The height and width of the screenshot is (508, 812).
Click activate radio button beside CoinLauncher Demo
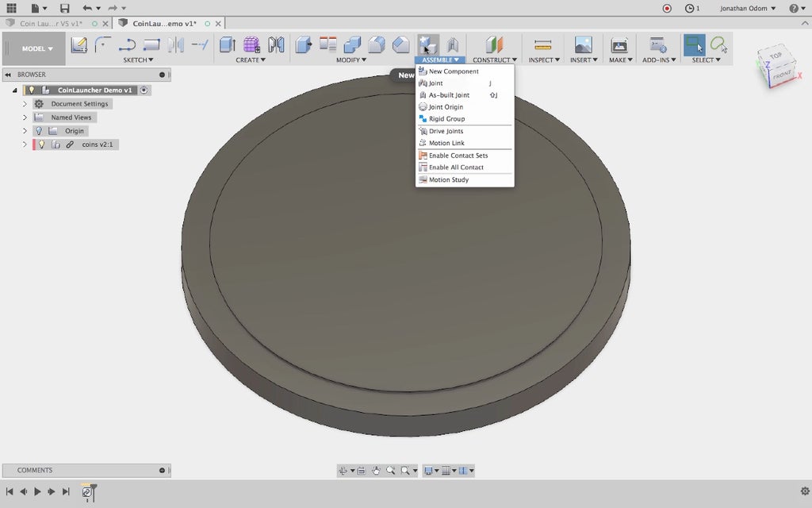pyautogui.click(x=144, y=90)
